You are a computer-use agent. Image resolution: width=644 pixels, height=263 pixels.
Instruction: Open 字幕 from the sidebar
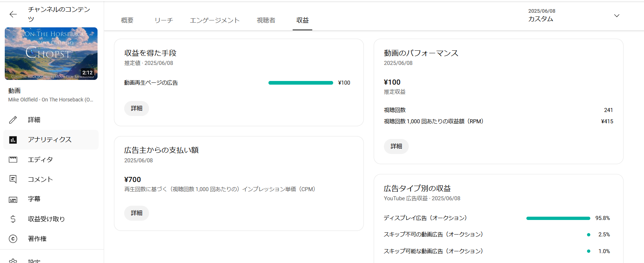pyautogui.click(x=51, y=199)
